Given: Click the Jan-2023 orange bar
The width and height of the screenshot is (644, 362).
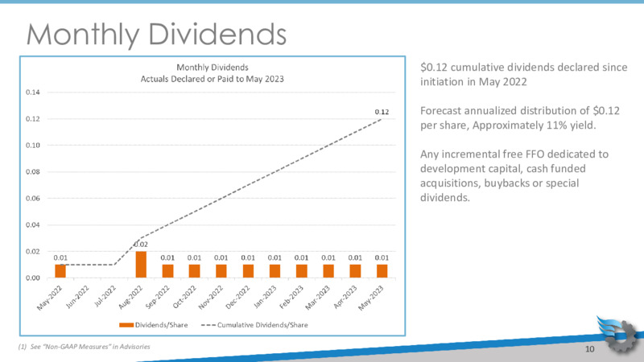Looking at the screenshot, I should tap(275, 271).
